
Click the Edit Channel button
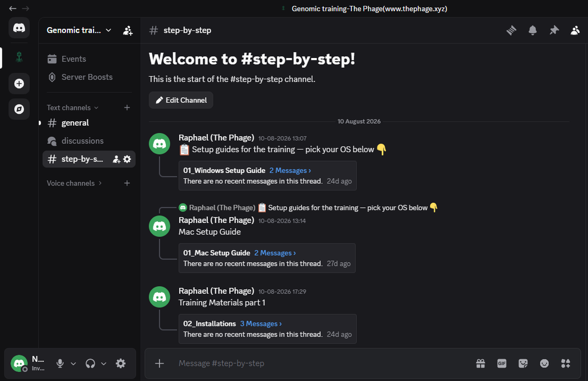pos(181,100)
